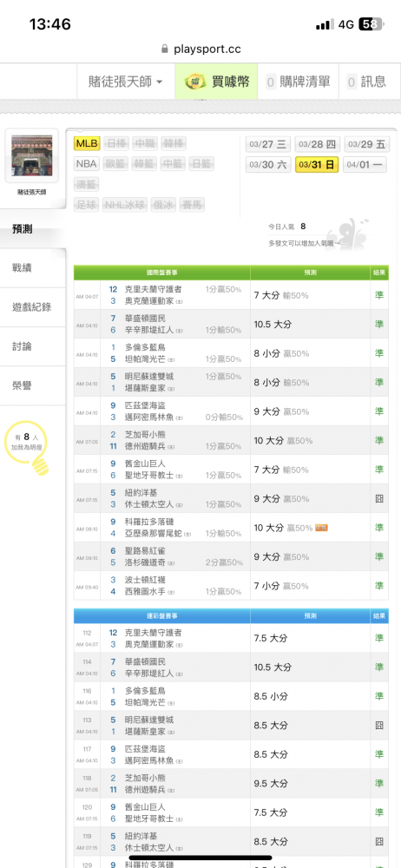The height and width of the screenshot is (868, 401).
Task: Open the 討論 sidebar section
Action: coord(33,346)
